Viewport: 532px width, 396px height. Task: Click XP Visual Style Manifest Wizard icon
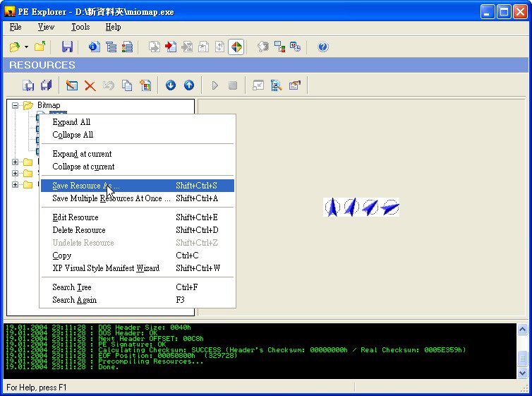pos(145,85)
